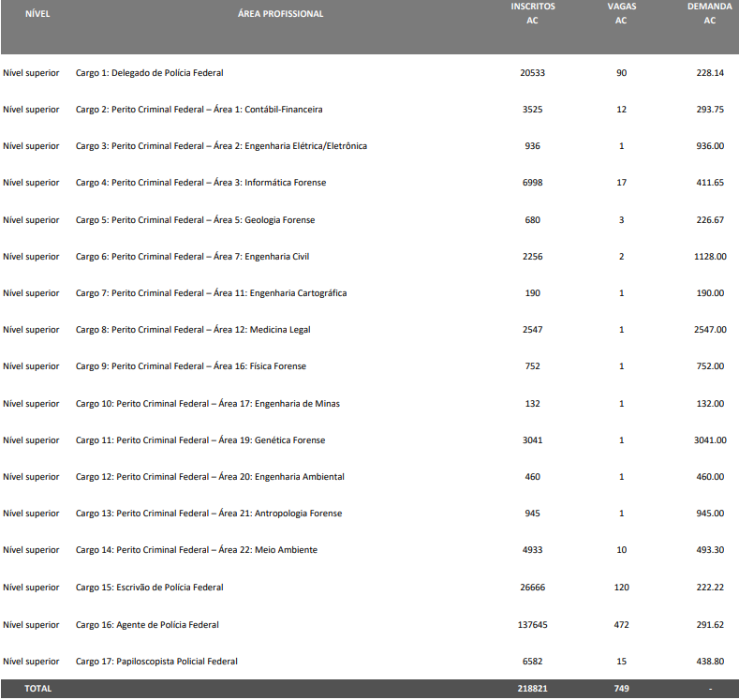Viewport: 739px width, 700px height.
Task: Select the INSCRITOS AC column header
Action: point(532,13)
